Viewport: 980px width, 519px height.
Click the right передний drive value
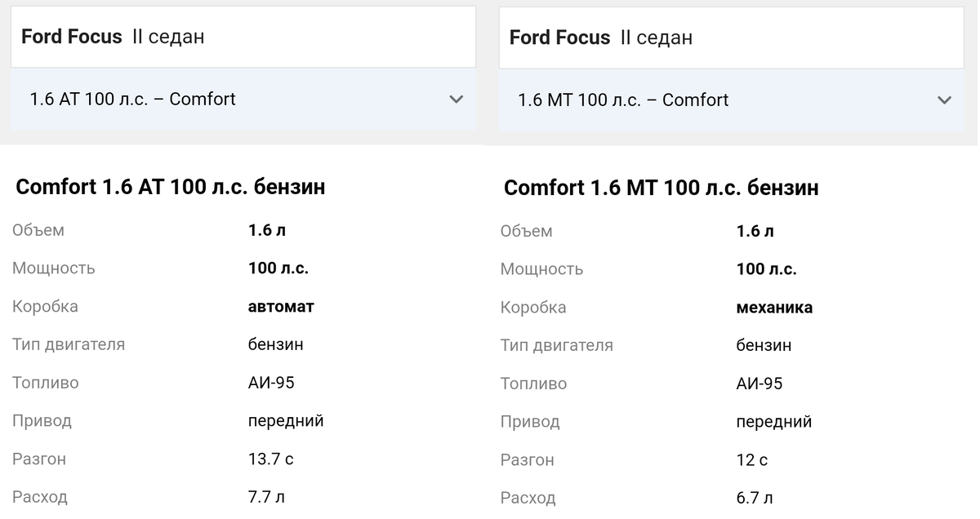pyautogui.click(x=773, y=422)
